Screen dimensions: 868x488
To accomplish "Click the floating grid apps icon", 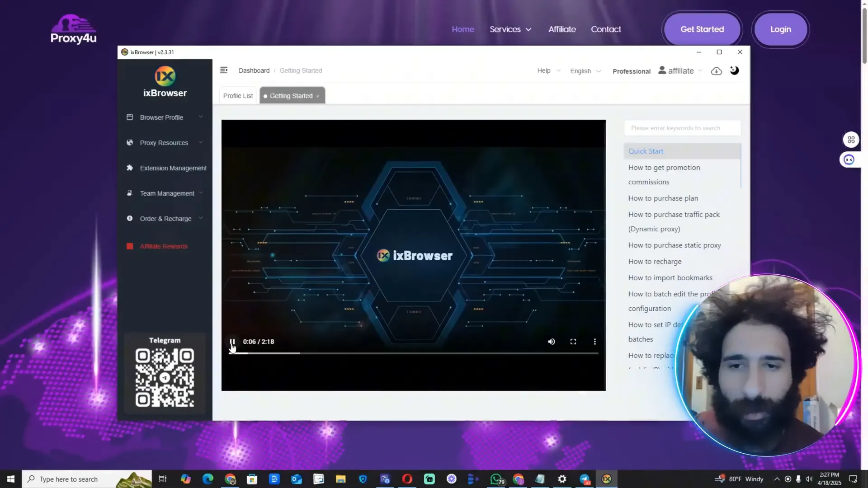I will [x=851, y=140].
